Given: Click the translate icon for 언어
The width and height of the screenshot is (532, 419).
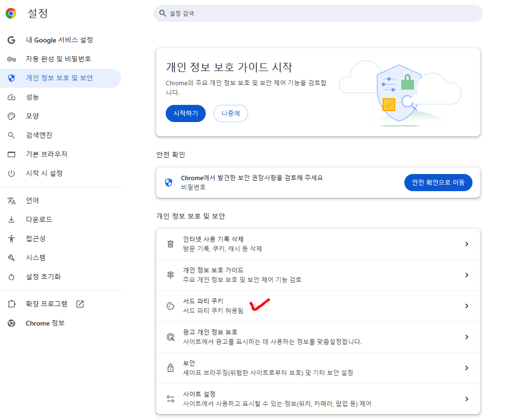Looking at the screenshot, I should click(x=11, y=201).
